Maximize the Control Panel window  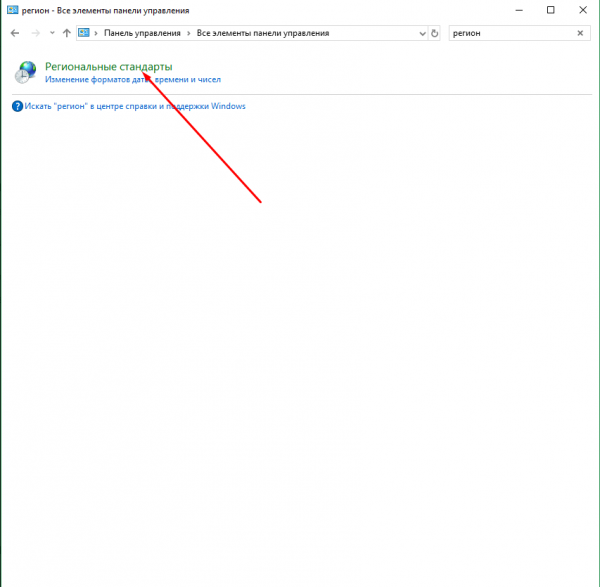coord(551,10)
